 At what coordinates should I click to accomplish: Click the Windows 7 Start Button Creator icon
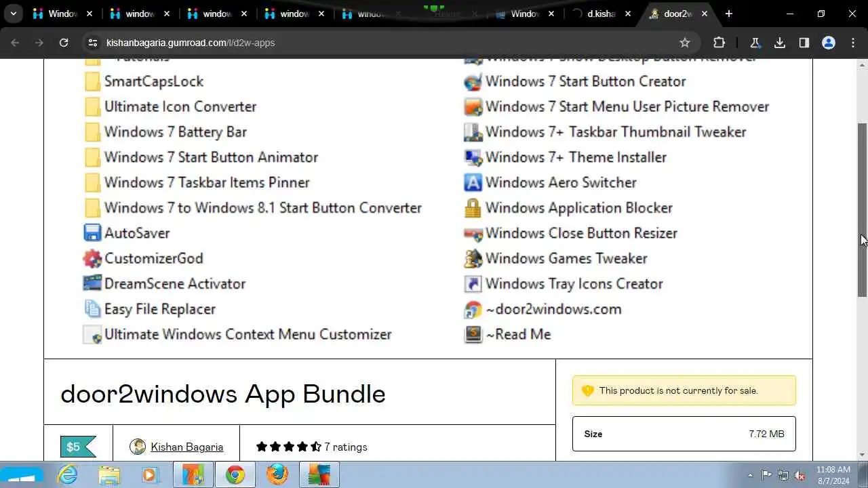pos(473,81)
